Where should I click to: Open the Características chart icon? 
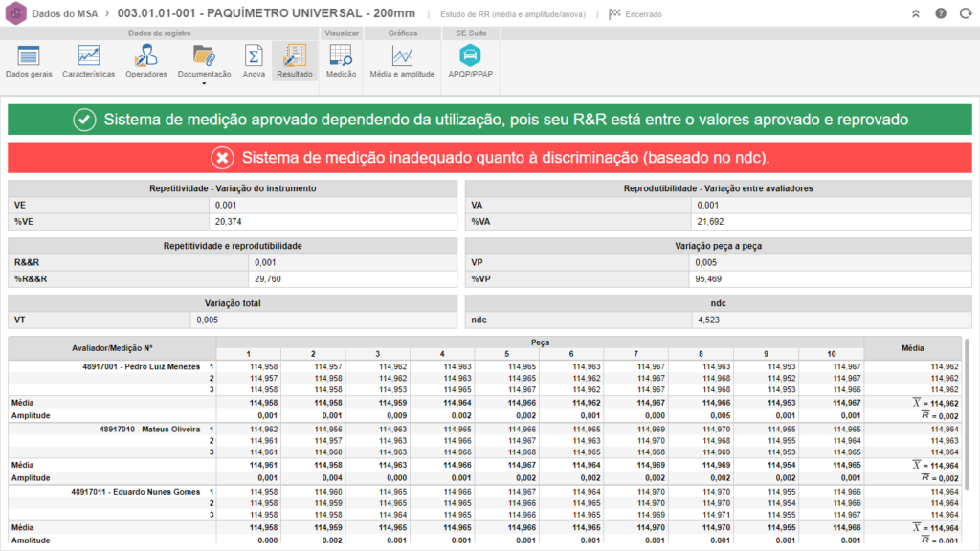pos(88,60)
